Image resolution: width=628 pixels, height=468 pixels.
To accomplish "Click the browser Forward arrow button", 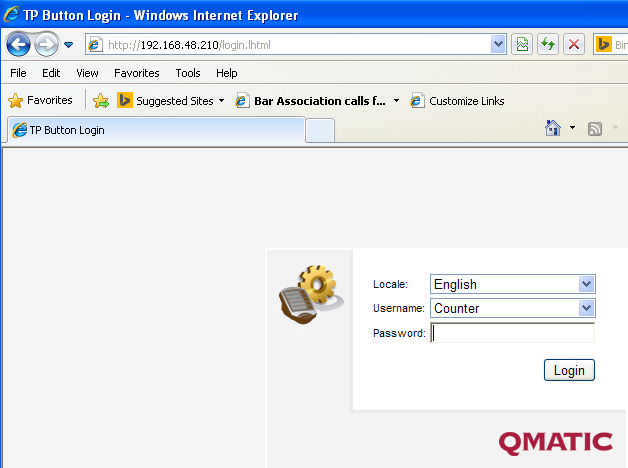I will [x=46, y=44].
